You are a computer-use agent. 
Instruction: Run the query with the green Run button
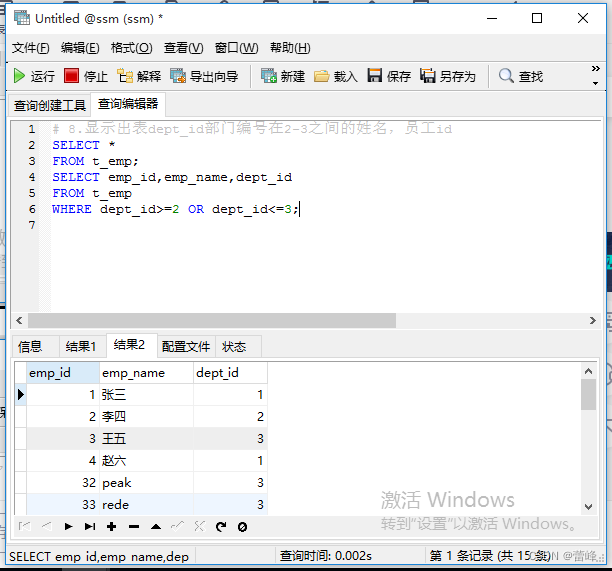[x=34, y=76]
